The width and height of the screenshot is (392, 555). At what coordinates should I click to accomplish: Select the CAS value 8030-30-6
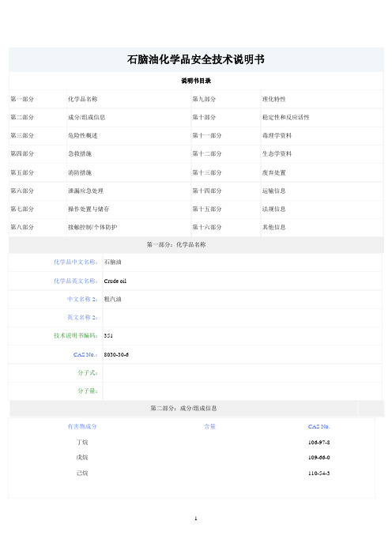(x=116, y=355)
